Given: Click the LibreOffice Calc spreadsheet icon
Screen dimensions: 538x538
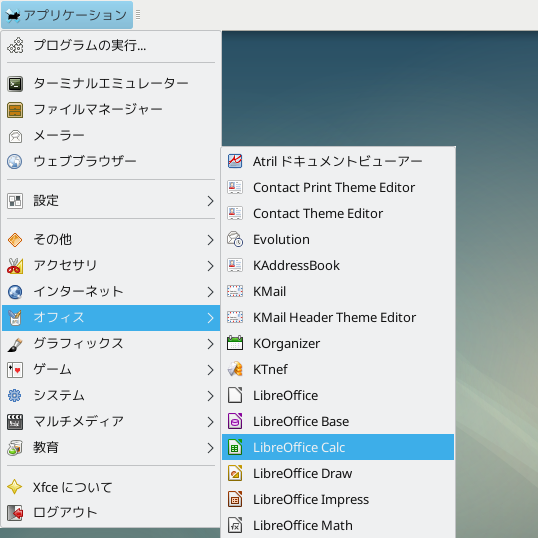Looking at the screenshot, I should [235, 447].
